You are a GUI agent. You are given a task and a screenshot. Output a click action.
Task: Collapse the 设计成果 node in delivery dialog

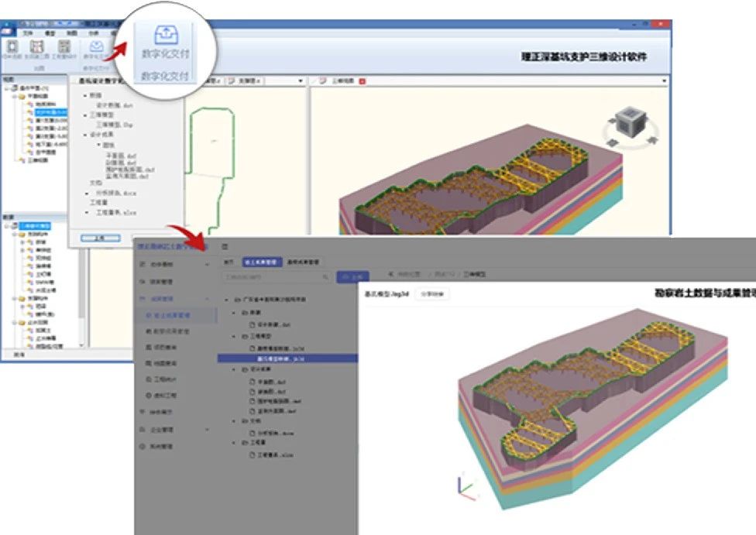point(84,135)
